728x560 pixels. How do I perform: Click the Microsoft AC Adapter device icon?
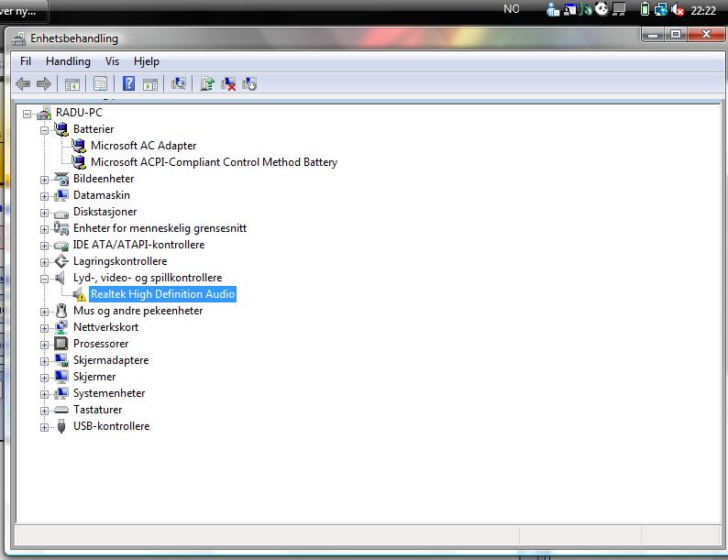[79, 146]
